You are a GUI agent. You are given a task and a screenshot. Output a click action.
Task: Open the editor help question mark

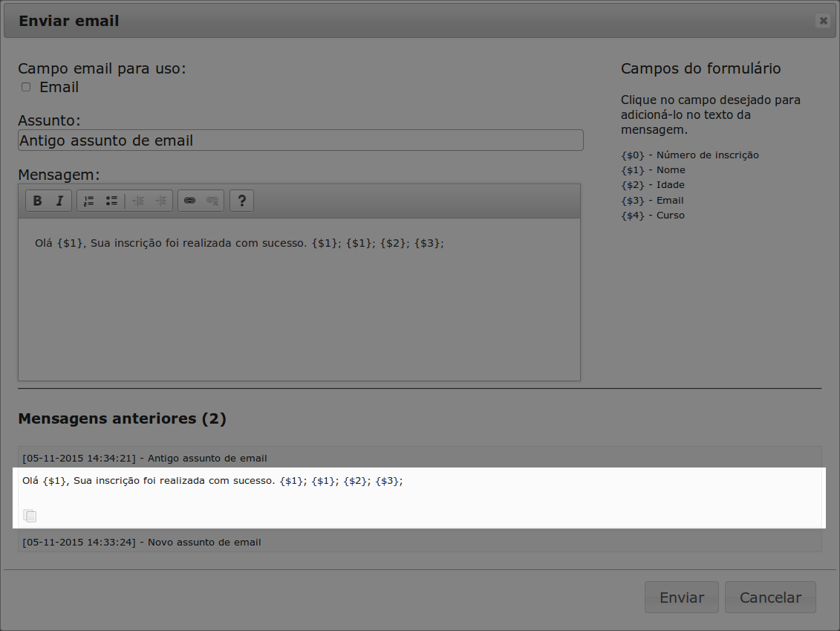(241, 201)
